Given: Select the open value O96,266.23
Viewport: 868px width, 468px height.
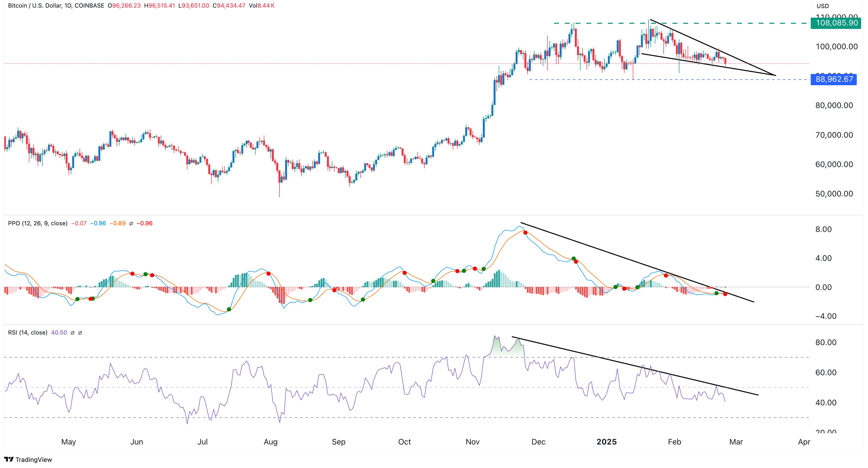Looking at the screenshot, I should pyautogui.click(x=124, y=6).
